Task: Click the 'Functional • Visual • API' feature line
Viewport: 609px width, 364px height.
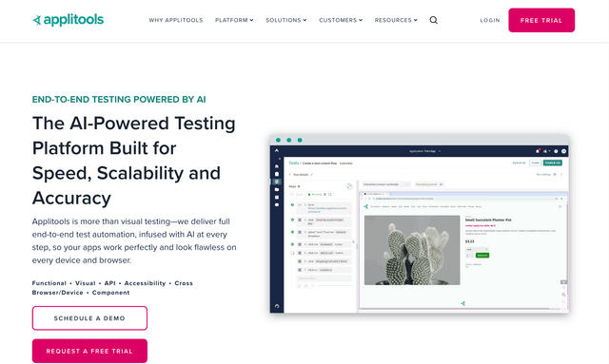Action: pyautogui.click(x=112, y=288)
